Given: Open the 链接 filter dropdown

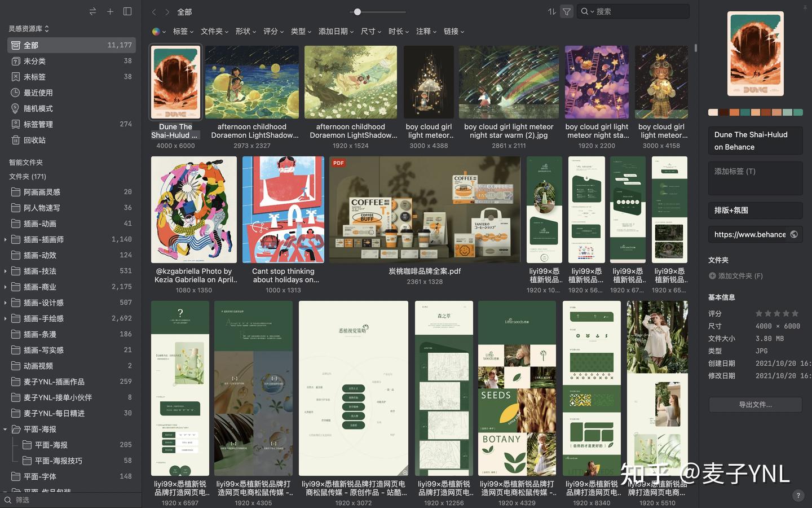Looking at the screenshot, I should (454, 32).
